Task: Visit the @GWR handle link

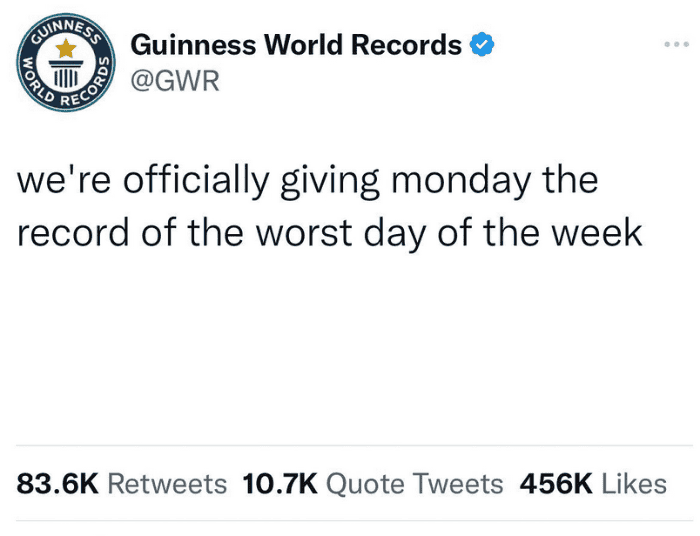Action: point(175,81)
